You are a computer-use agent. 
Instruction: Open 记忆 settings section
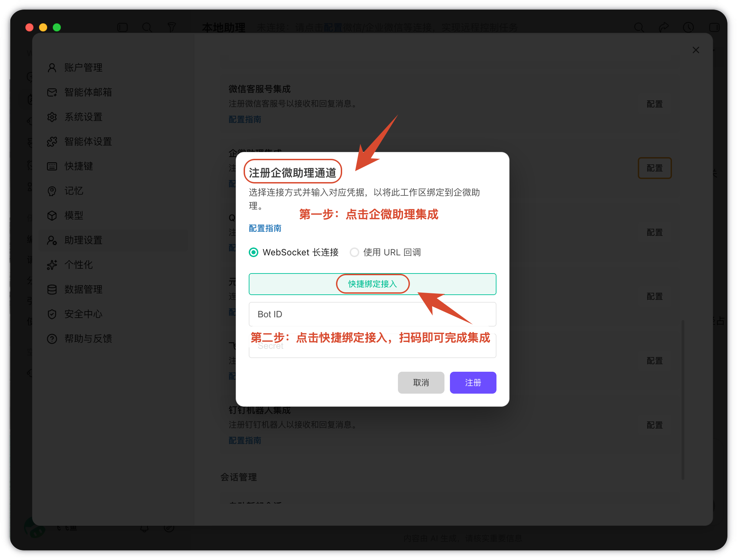pos(114,191)
